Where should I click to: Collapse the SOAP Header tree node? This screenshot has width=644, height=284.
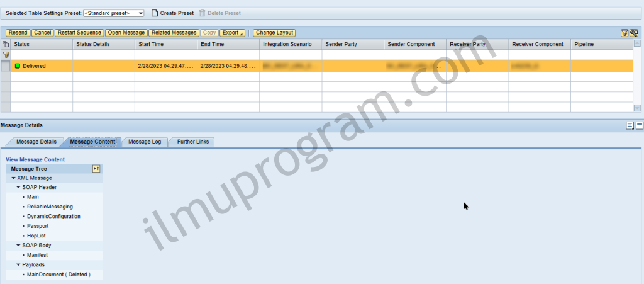click(x=19, y=188)
